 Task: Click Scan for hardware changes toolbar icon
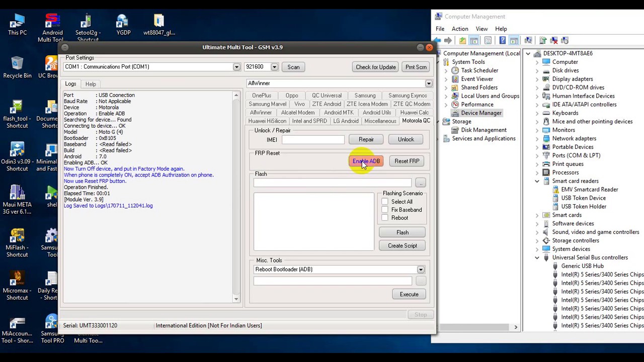click(x=528, y=40)
